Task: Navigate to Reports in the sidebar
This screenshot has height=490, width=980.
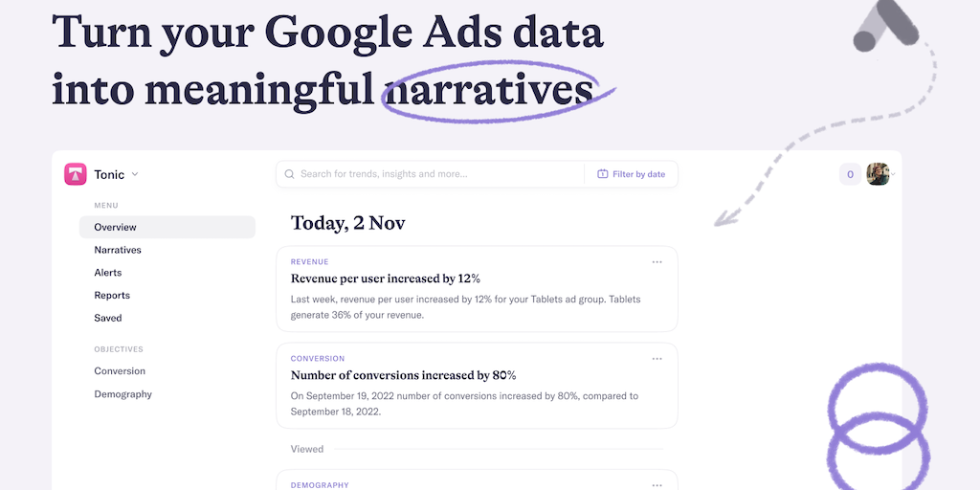Action: coord(112,296)
